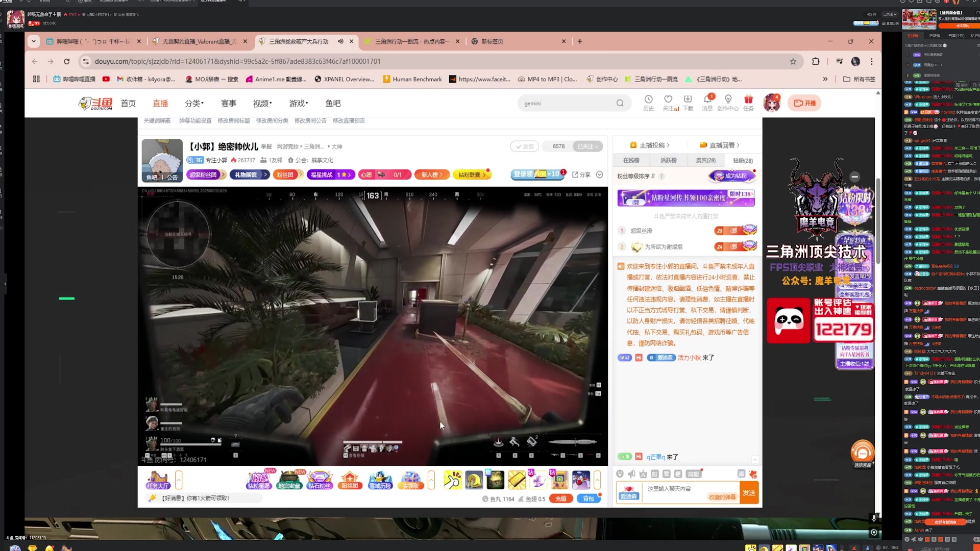Go to 首页 in Douyu navigation

[128, 103]
